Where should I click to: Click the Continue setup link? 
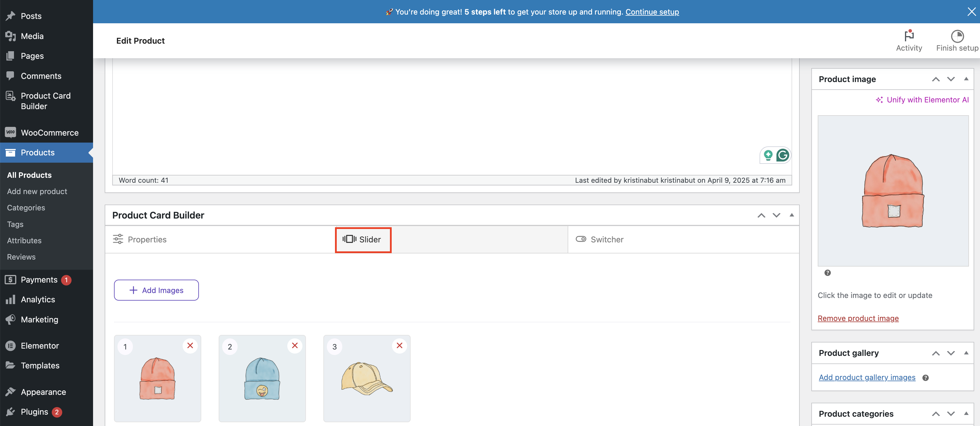pyautogui.click(x=652, y=12)
